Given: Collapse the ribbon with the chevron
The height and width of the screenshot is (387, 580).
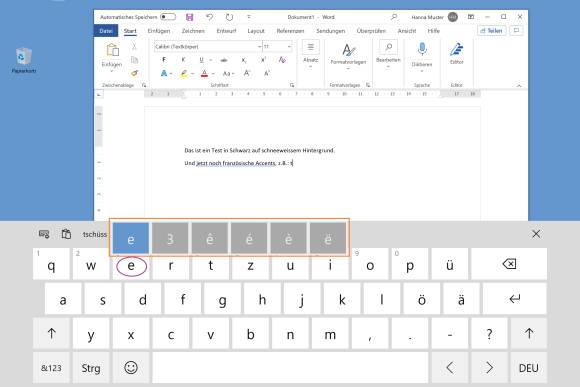Looking at the screenshot, I should (519, 85).
